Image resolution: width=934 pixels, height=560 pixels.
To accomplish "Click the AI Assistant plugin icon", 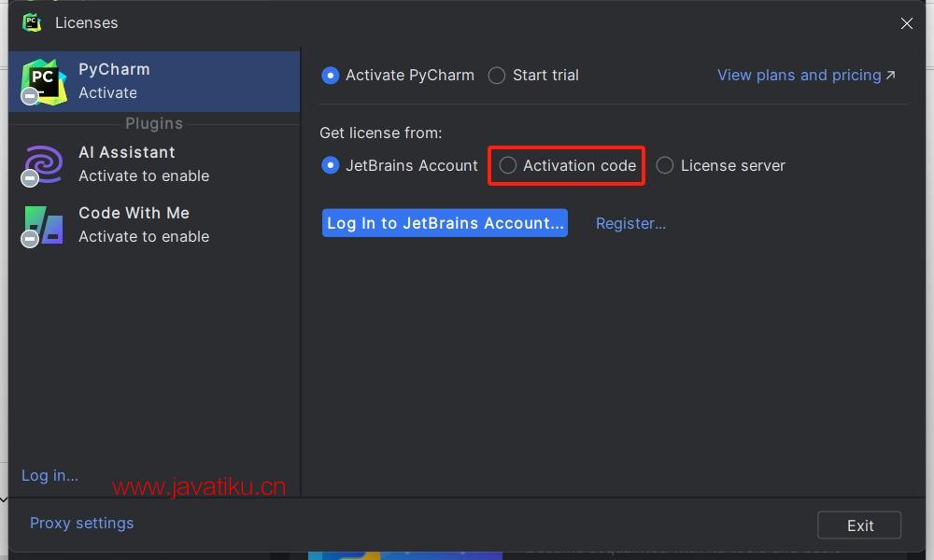I will point(43,165).
